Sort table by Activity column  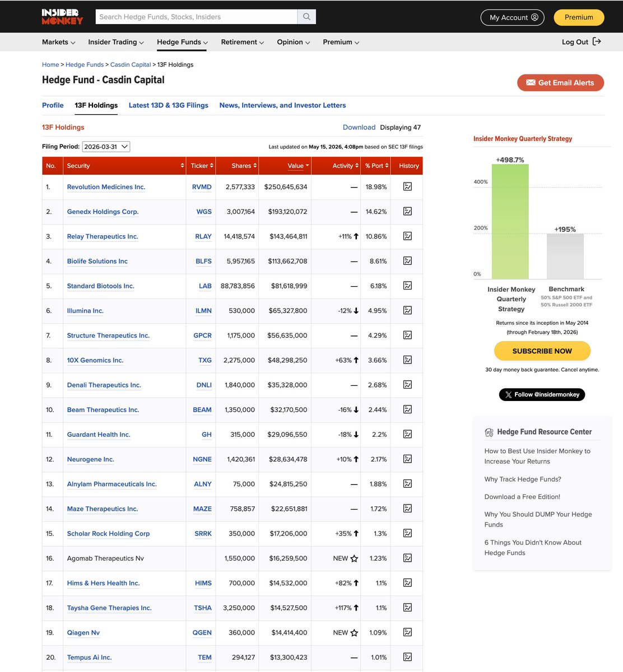336,166
